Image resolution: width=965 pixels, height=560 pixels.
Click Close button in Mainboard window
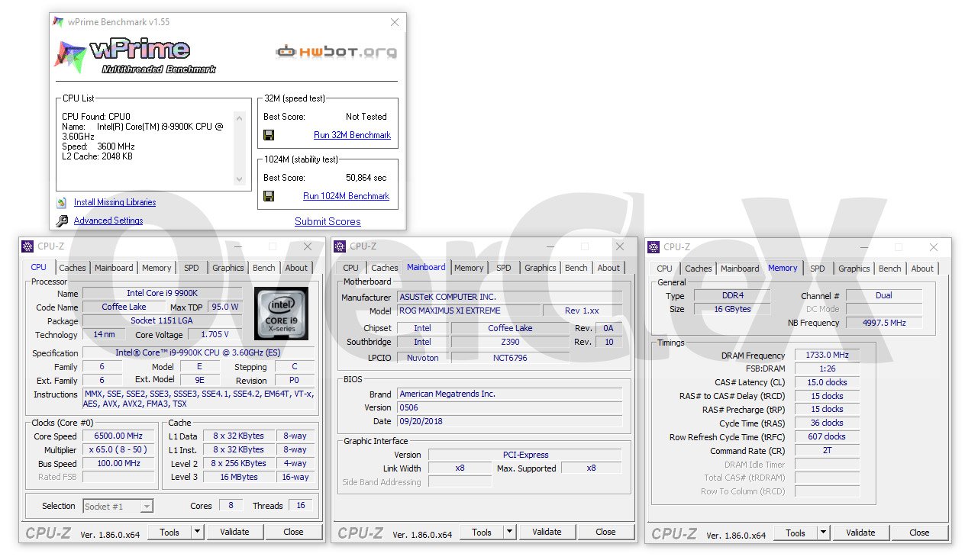(x=605, y=532)
